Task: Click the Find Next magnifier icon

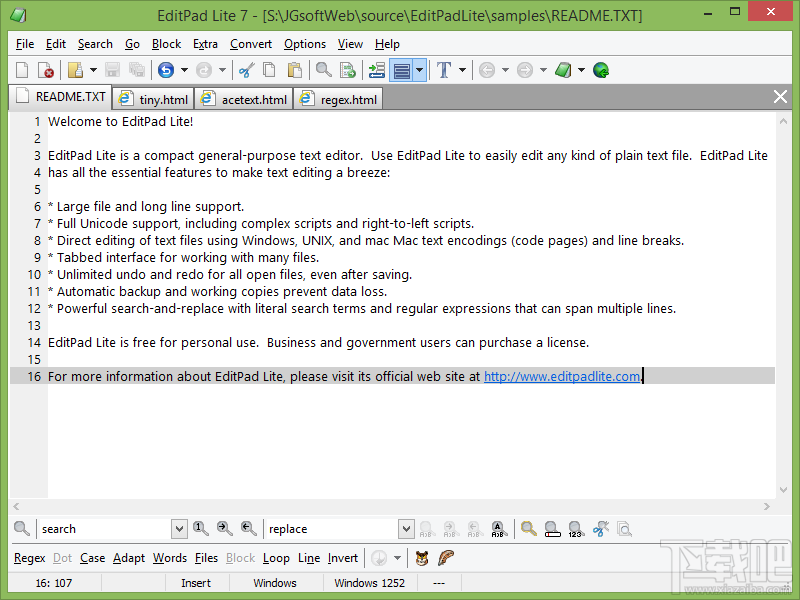Action: (x=224, y=529)
